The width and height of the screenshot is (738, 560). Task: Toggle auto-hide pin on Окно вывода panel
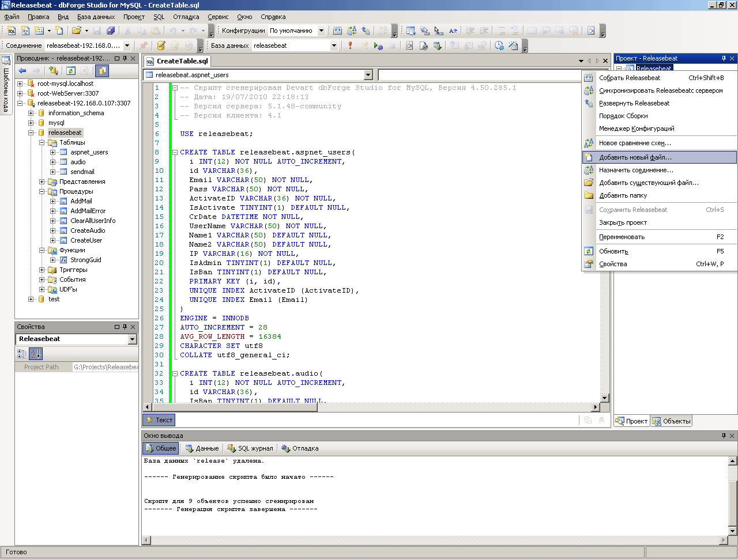(x=724, y=436)
